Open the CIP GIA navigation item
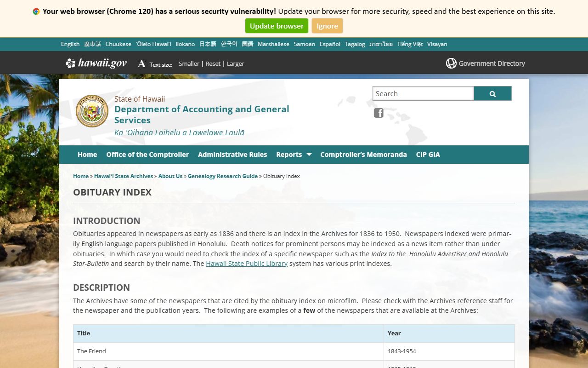Viewport: 588px width, 368px height. click(x=428, y=155)
